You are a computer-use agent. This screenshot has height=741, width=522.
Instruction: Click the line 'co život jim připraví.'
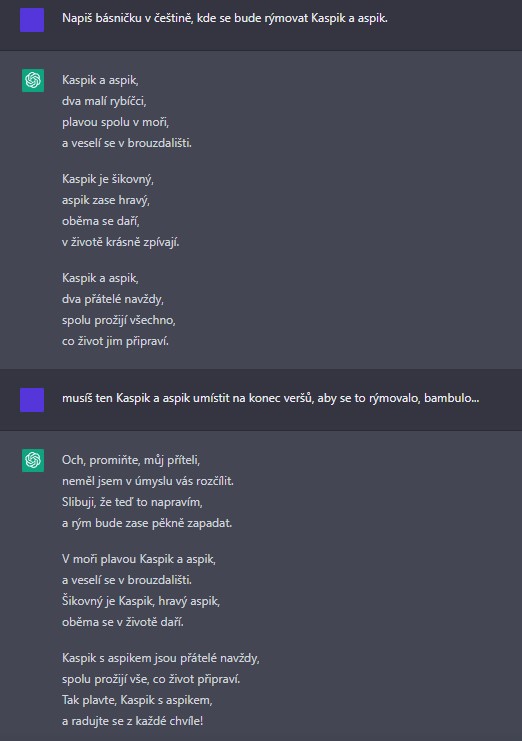[x=115, y=341]
